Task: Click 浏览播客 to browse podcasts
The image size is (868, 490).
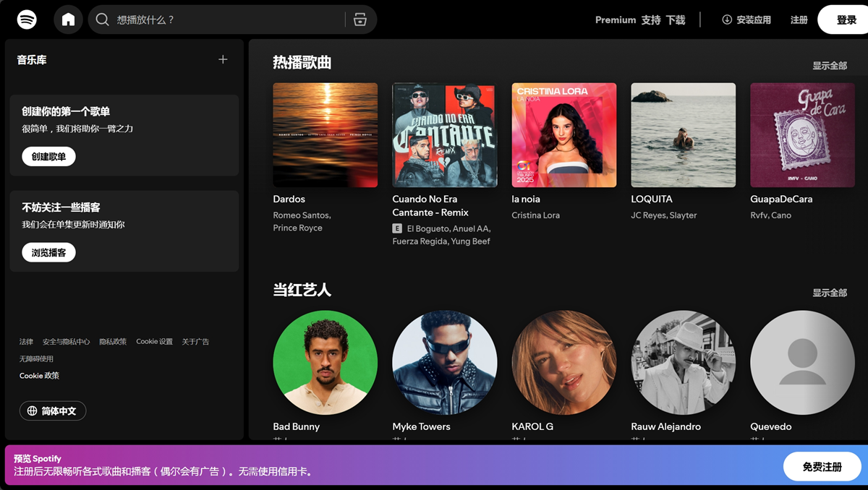Action: pyautogui.click(x=47, y=252)
